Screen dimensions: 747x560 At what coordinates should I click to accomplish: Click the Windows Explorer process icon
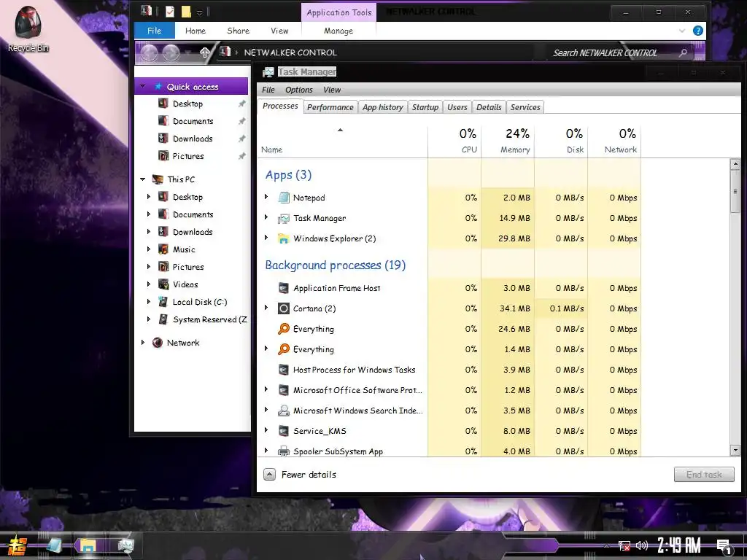pos(284,238)
